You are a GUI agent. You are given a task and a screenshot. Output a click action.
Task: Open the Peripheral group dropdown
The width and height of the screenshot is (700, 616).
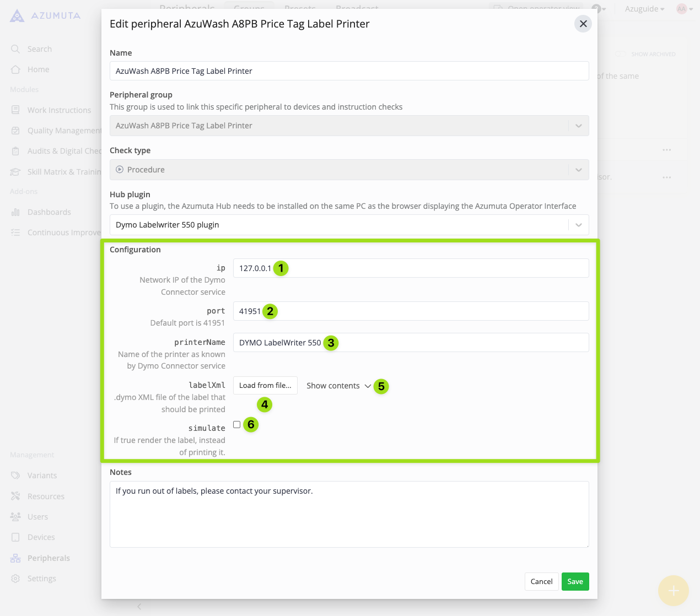[349, 126]
